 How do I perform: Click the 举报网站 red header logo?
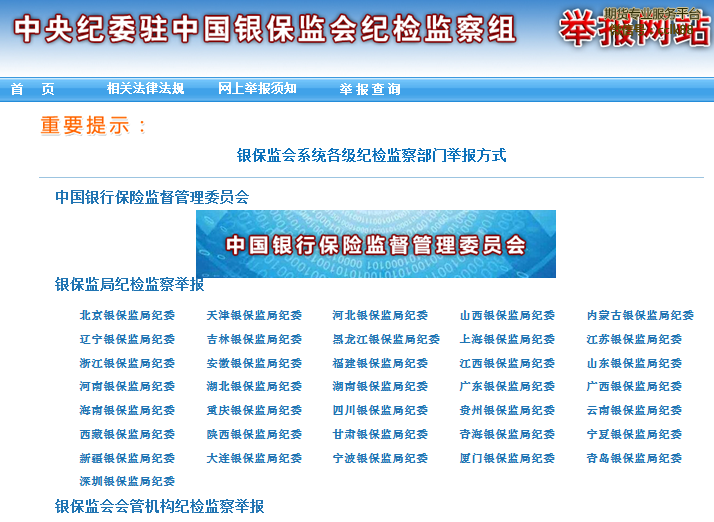[x=634, y=28]
